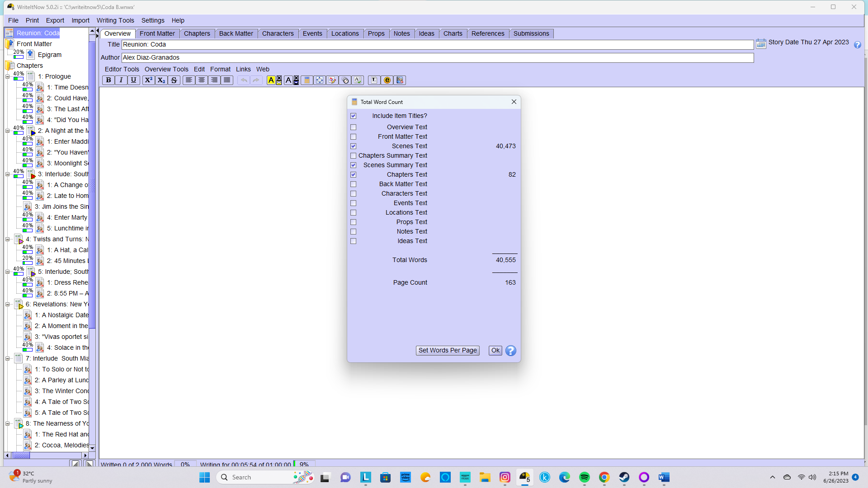
Task: Uncheck Include Item Titles option
Action: [354, 116]
